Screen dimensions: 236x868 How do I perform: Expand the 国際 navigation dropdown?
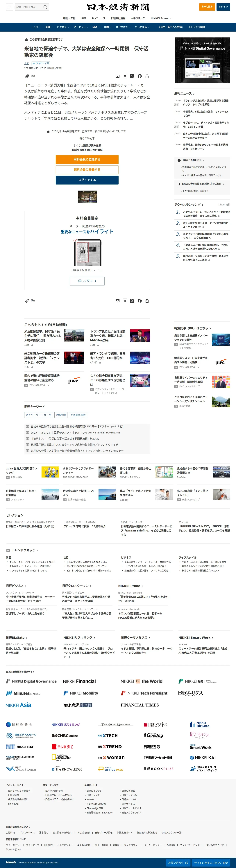pyautogui.click(x=108, y=27)
